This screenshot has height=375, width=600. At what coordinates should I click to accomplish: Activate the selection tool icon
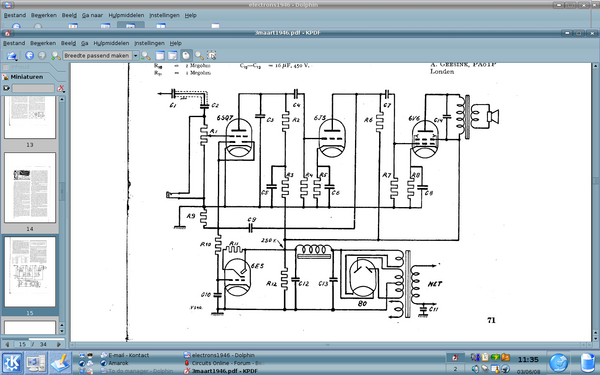click(212, 55)
